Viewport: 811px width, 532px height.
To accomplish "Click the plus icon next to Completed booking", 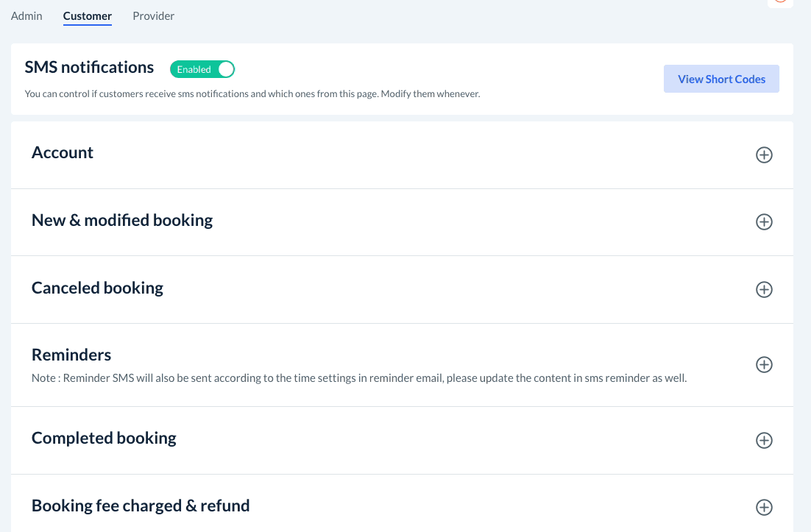I will tap(764, 441).
